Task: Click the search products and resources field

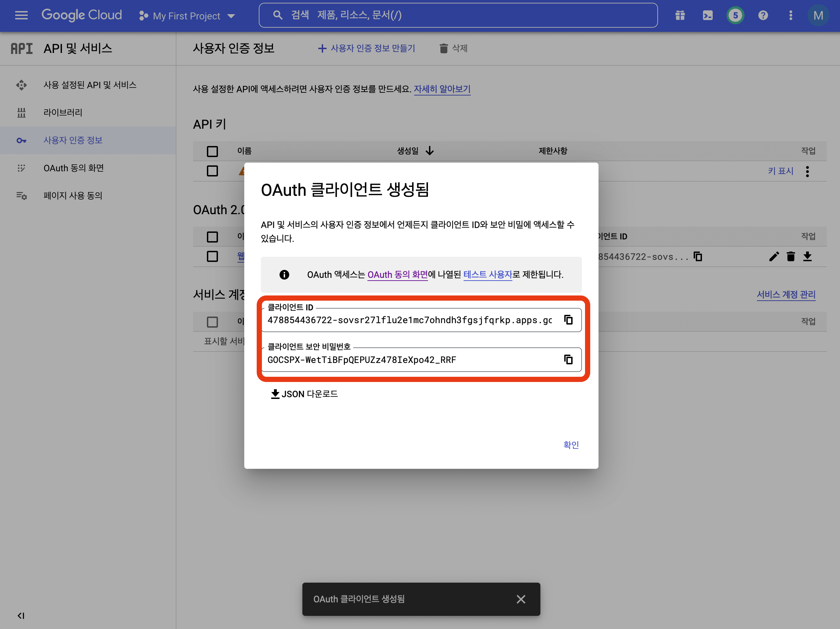Action: (458, 15)
